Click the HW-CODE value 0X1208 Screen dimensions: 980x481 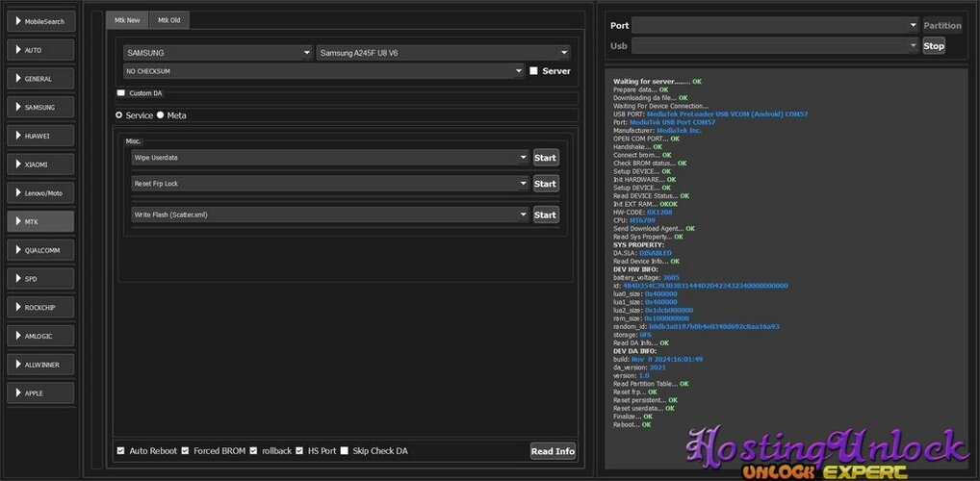tap(659, 213)
